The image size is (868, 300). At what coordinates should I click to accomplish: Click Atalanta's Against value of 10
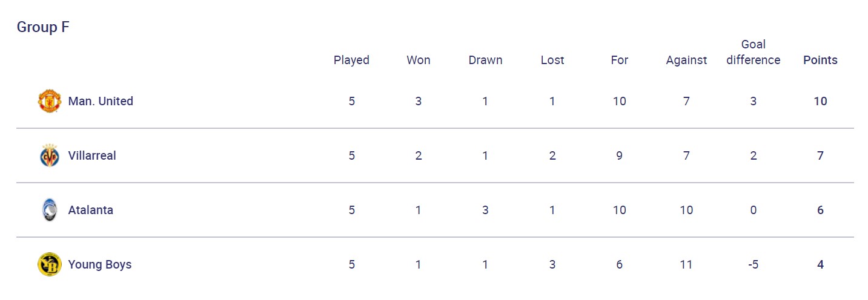tap(686, 210)
